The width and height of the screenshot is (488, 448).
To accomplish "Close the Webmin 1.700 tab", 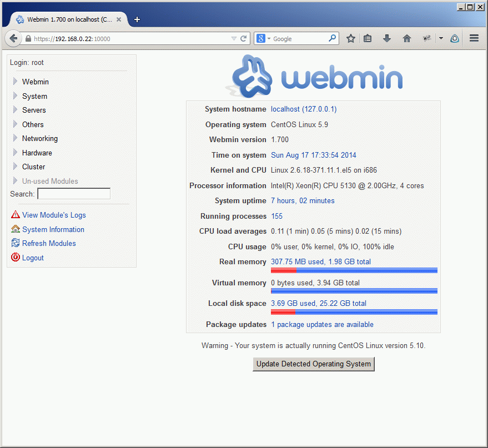I will coord(119,19).
